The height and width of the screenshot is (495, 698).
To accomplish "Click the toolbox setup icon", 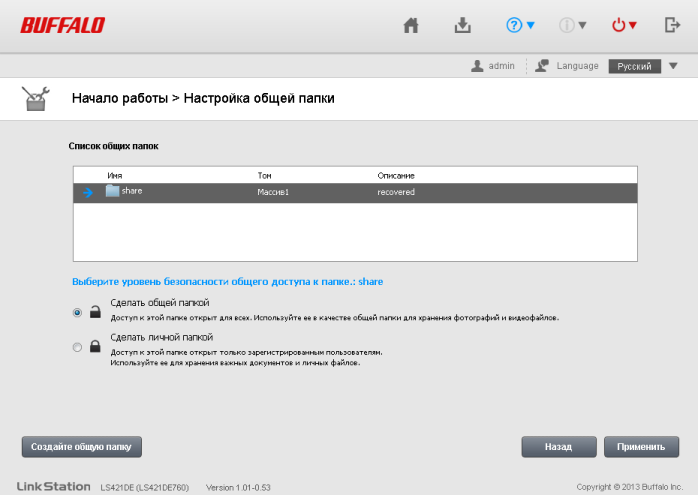I will [x=36, y=99].
